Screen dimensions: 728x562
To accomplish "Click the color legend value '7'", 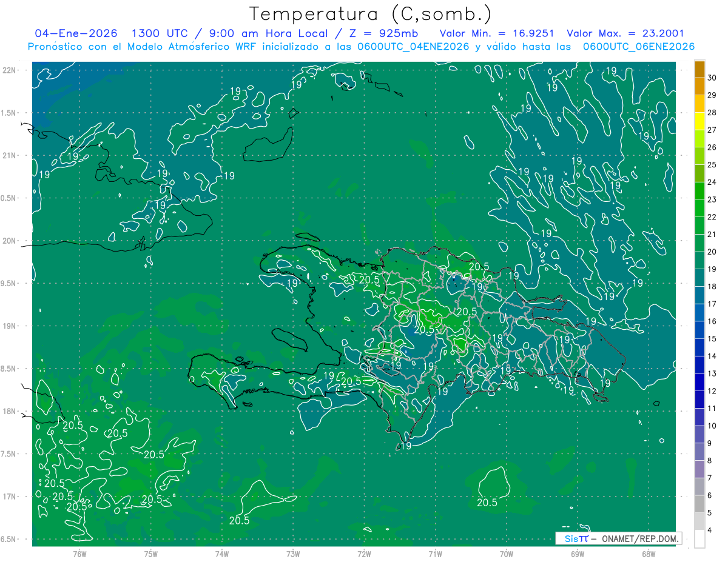I will 710,478.
